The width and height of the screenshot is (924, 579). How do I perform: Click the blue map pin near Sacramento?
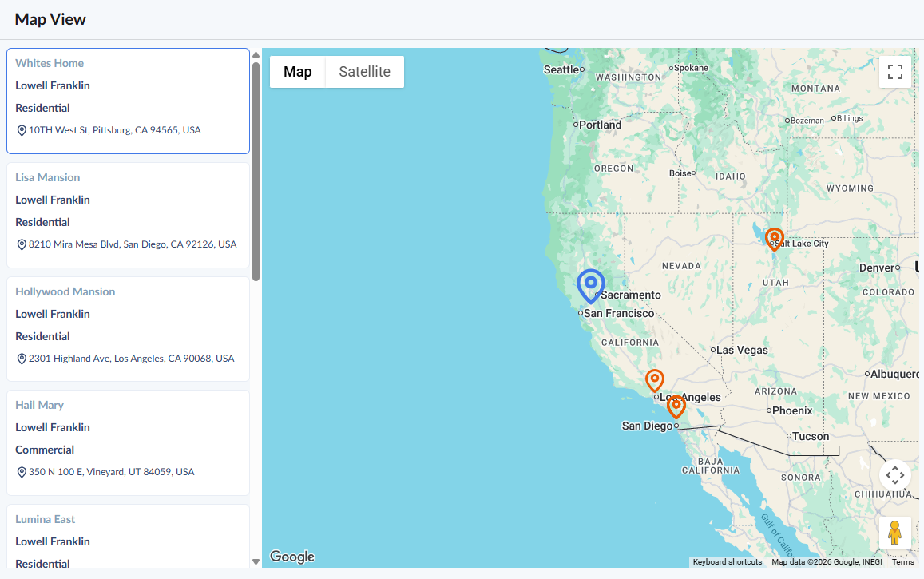coord(590,286)
